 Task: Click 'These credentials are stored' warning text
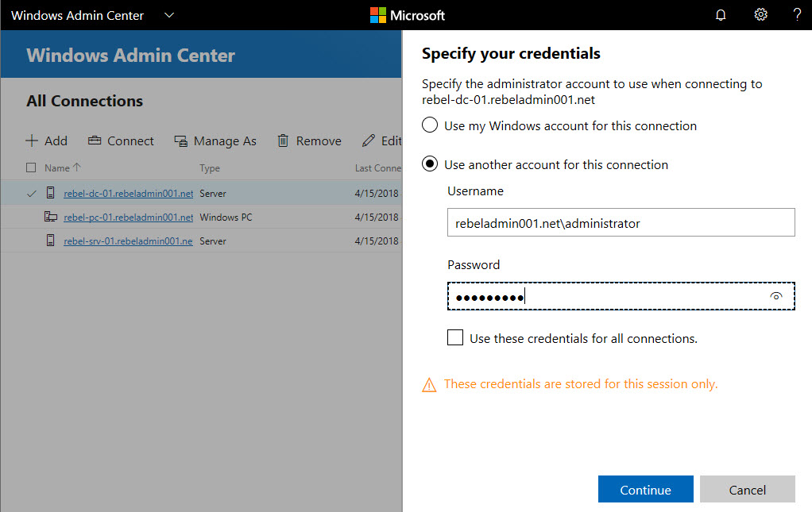point(581,384)
